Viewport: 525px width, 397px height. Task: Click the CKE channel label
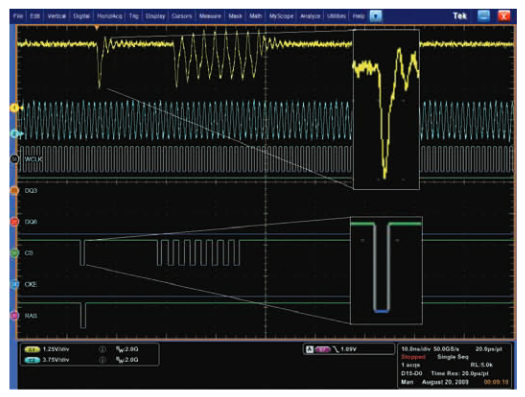30,284
